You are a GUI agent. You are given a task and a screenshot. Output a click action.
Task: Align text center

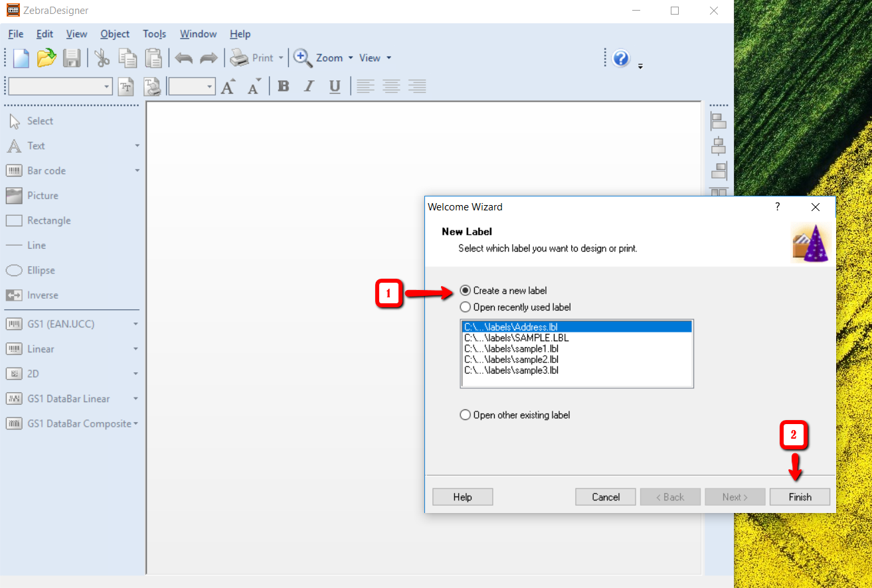pyautogui.click(x=391, y=86)
